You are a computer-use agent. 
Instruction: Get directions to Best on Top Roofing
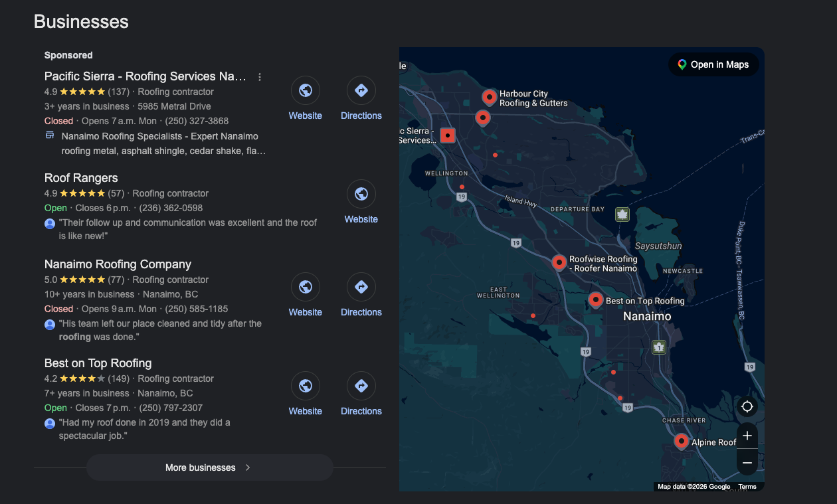tap(361, 386)
